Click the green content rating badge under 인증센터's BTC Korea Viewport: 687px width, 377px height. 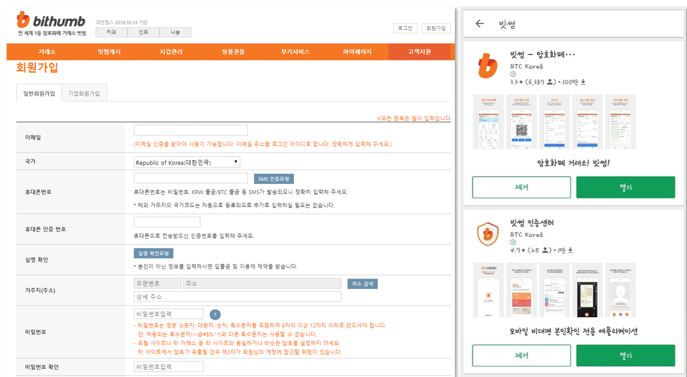coord(513,242)
